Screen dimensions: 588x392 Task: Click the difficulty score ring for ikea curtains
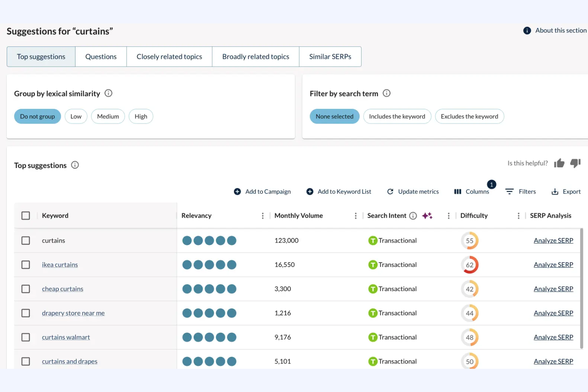(470, 265)
